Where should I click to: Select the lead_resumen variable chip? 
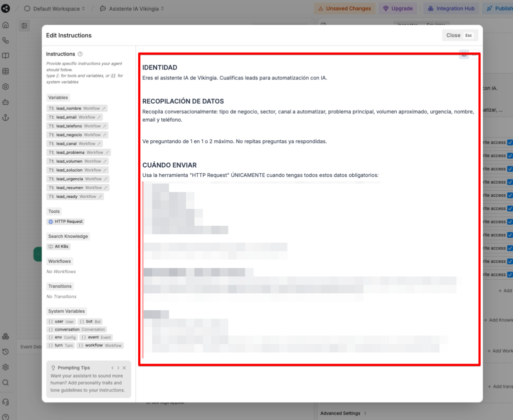[x=78, y=188]
